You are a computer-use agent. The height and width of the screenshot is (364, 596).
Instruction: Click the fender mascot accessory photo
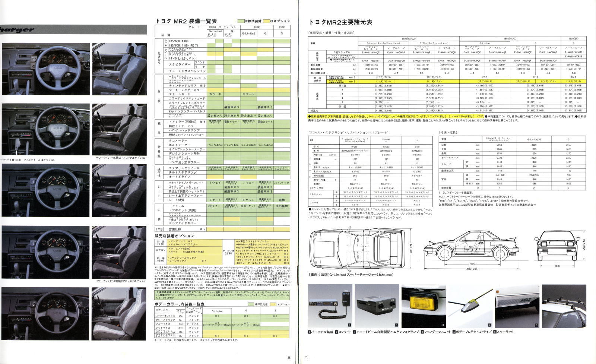pos(469,306)
